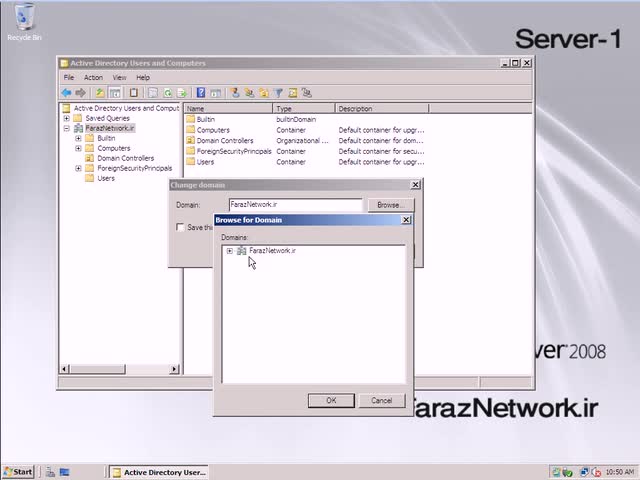Select Computers row in the right list
Image resolution: width=640 pixels, height=480 pixels.
213,130
